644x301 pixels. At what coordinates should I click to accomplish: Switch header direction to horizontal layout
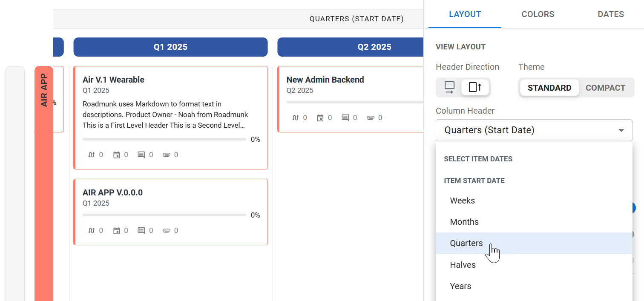[x=449, y=87]
